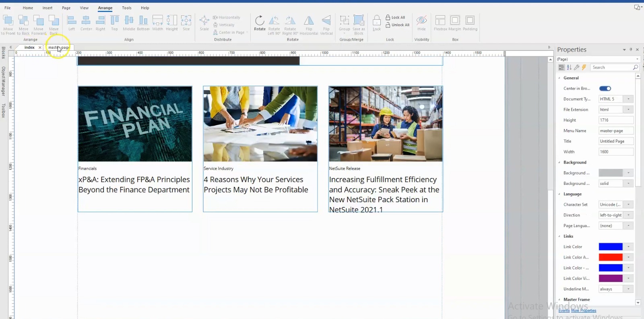Open Underline Mode always dropdown
This screenshot has height=319, width=644.
(x=628, y=289)
